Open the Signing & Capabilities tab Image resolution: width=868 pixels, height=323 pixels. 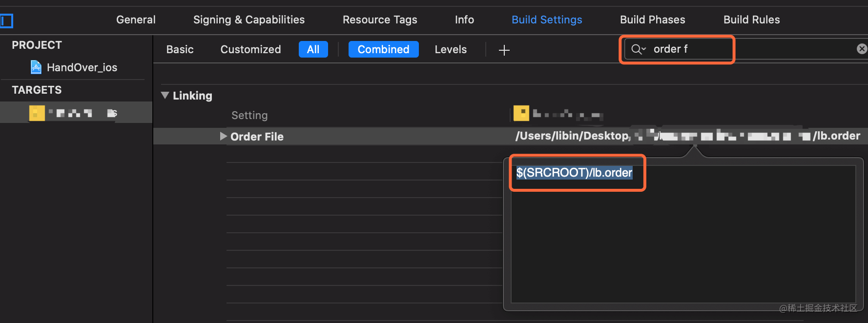tap(248, 20)
